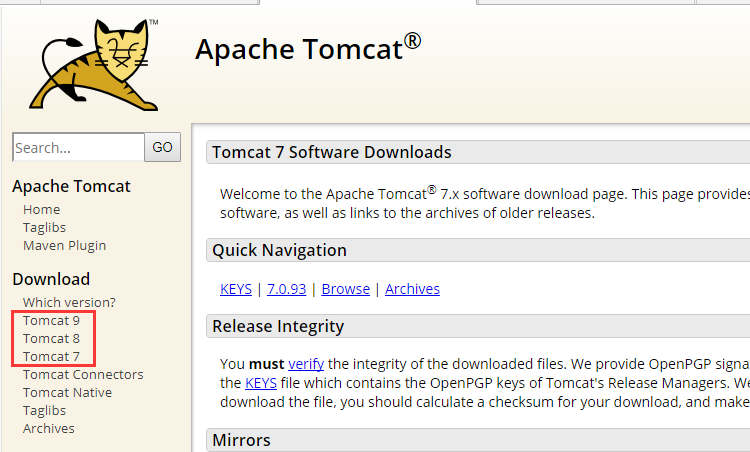Click the Apache Tomcat cat logo
The height and width of the screenshot is (452, 750).
click(94, 65)
